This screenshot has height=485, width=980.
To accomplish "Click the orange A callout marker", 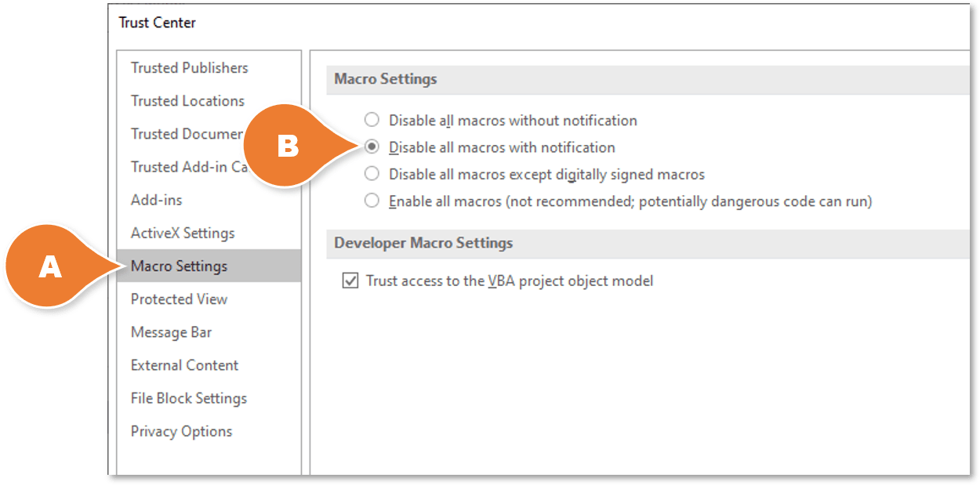I will pos(49,267).
